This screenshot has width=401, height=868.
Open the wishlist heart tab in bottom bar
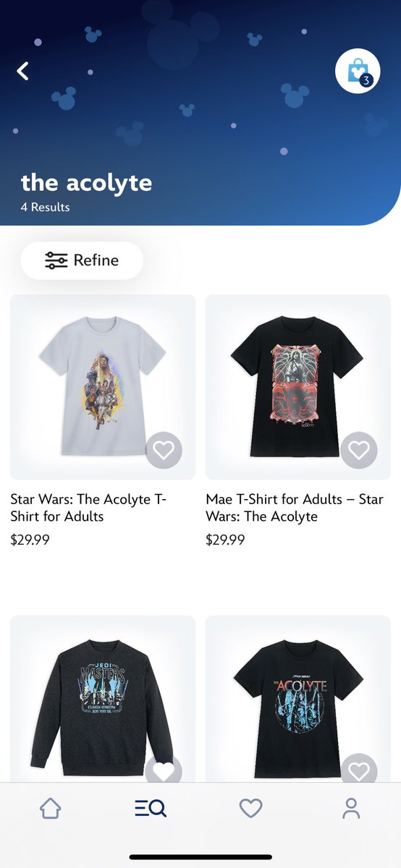(250, 808)
